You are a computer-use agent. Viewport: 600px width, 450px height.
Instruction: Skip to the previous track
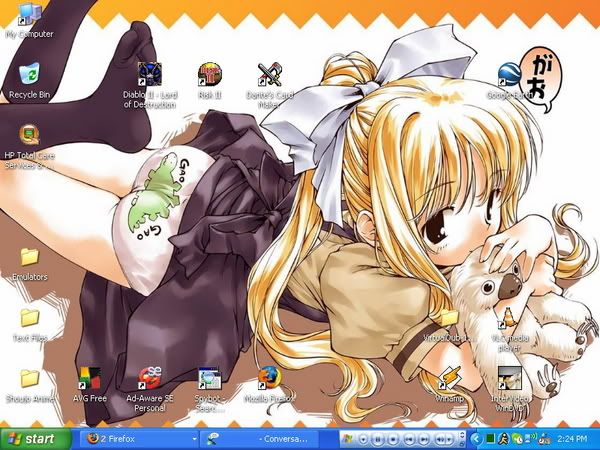click(409, 439)
